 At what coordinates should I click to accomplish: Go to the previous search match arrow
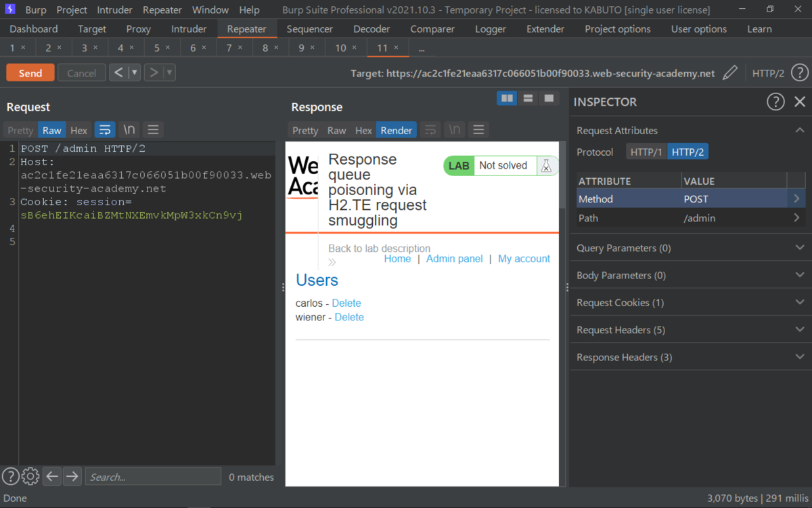point(52,476)
